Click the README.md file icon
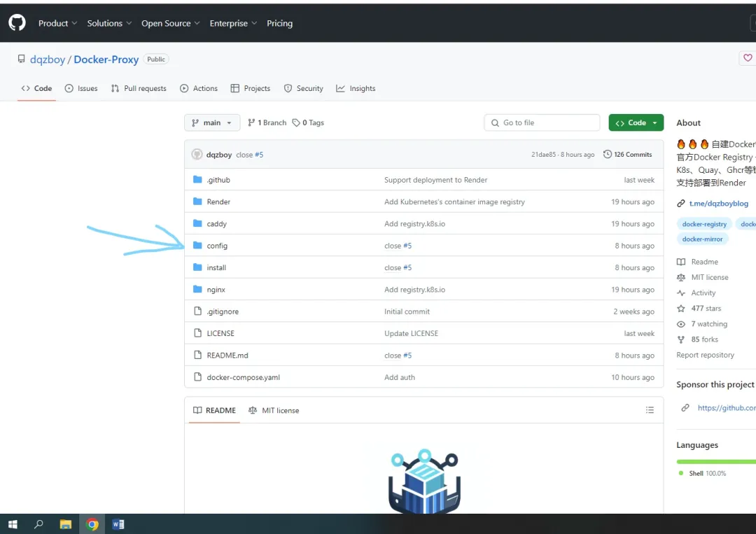Screen dimensions: 756x534 point(197,356)
